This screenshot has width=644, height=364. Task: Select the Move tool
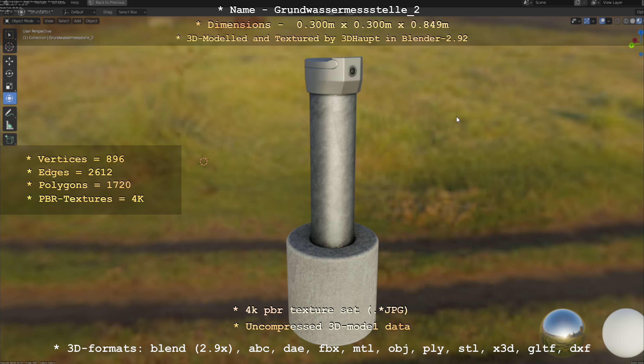coord(9,61)
